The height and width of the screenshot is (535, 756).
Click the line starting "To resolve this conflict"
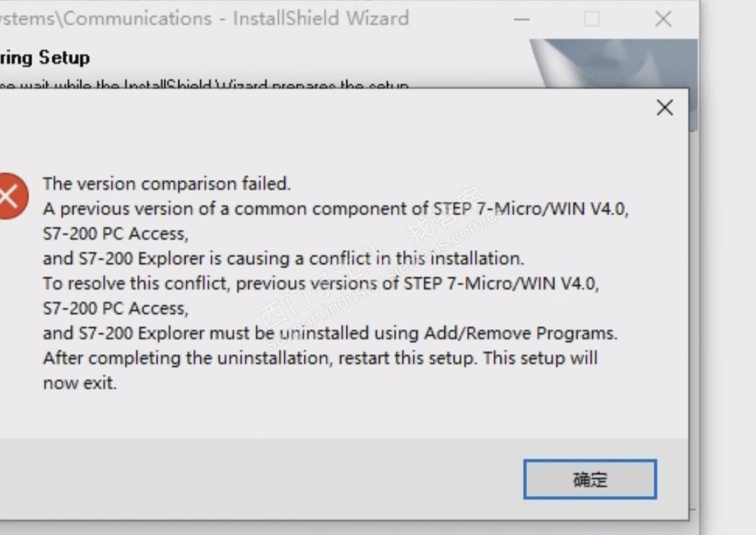pyautogui.click(x=321, y=284)
